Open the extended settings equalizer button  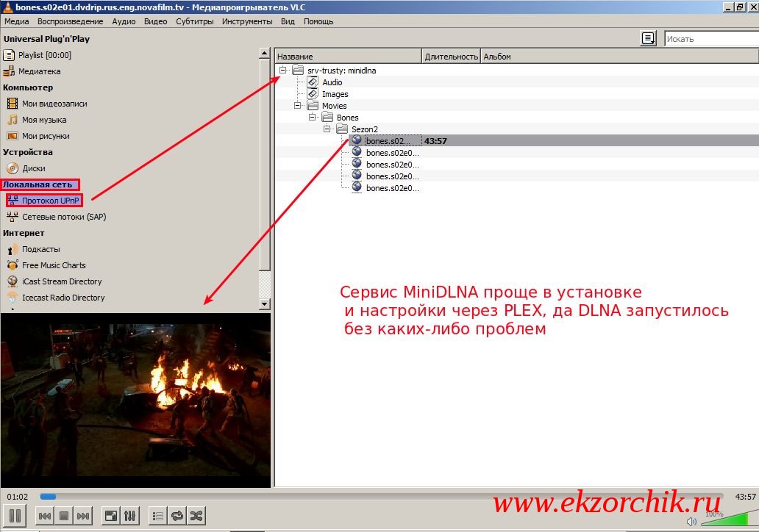tap(129, 516)
